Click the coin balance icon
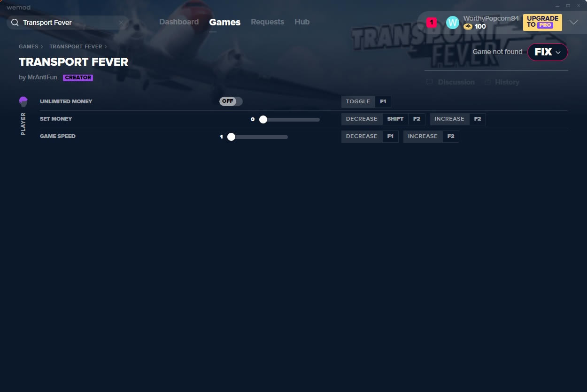Image resolution: width=587 pixels, height=392 pixels. coord(468,27)
